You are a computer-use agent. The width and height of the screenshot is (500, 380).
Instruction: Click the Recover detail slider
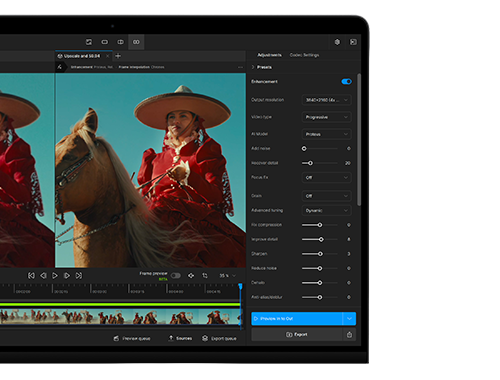[320, 163]
